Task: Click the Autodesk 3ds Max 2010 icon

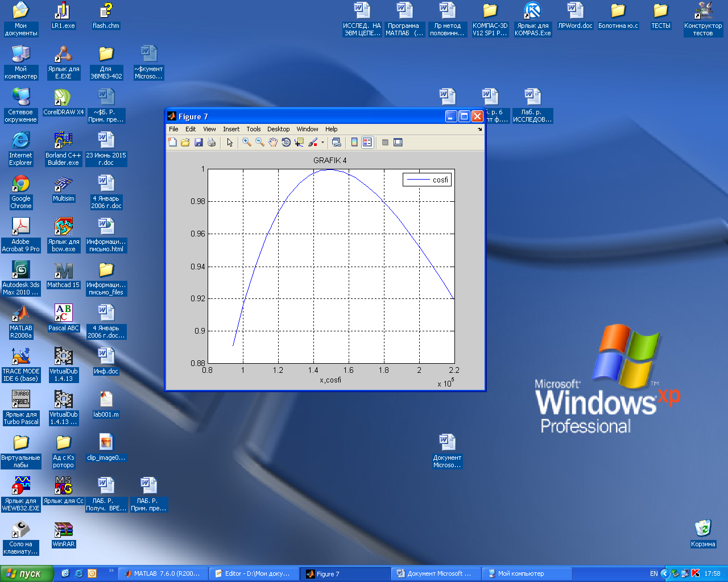Action: tap(21, 279)
